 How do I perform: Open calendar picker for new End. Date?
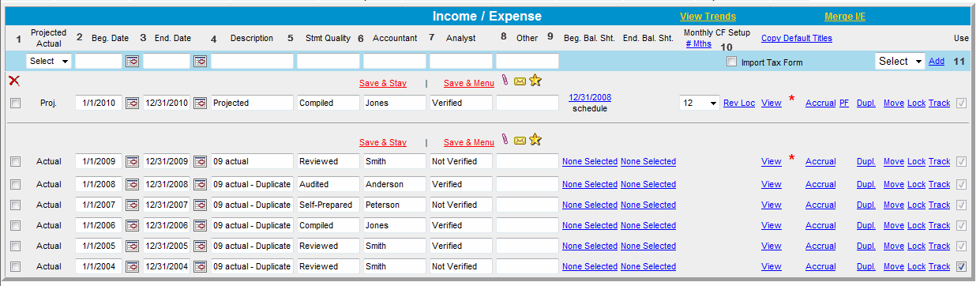pos(201,61)
